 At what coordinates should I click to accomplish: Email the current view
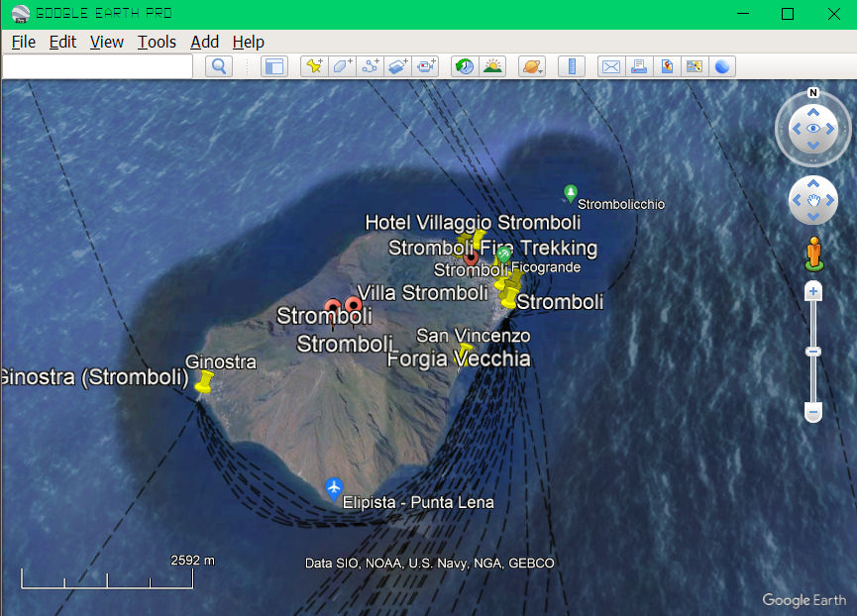610,66
